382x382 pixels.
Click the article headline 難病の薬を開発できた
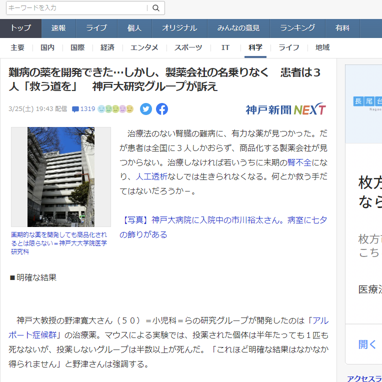pyautogui.click(x=165, y=80)
